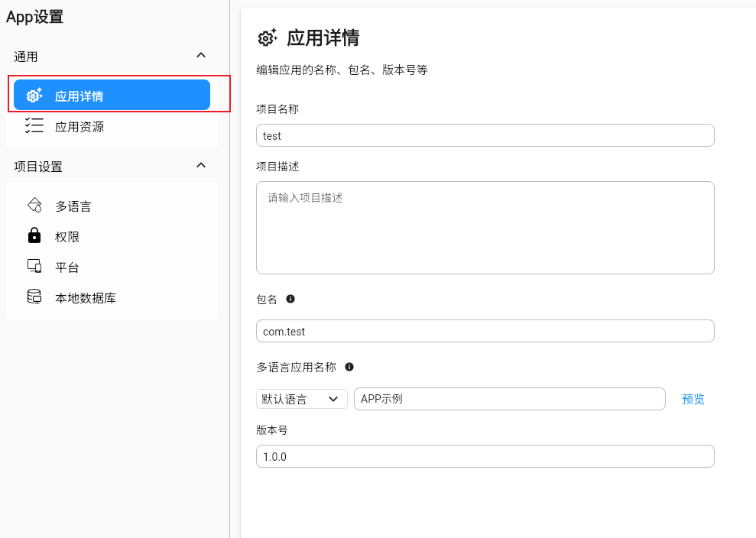Click the APP示例 app name input
This screenshot has width=756, height=538.
[510, 399]
